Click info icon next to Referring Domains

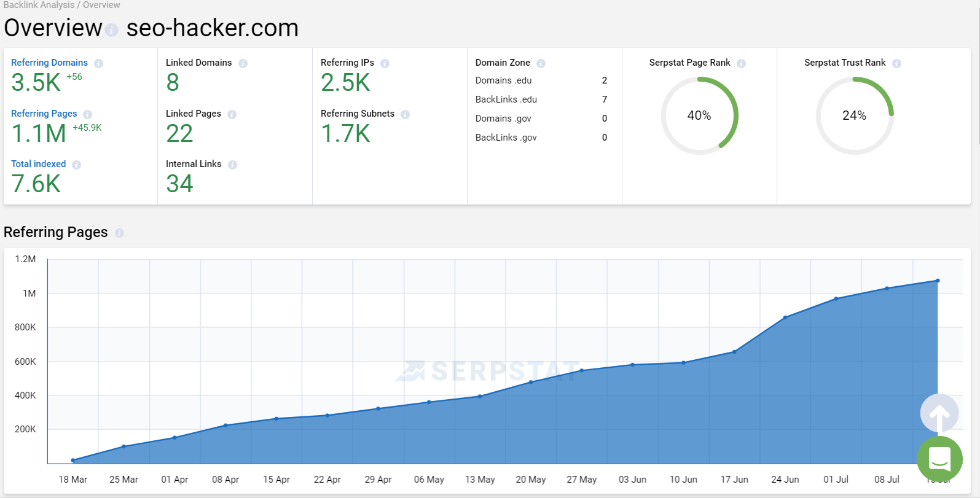pos(98,63)
